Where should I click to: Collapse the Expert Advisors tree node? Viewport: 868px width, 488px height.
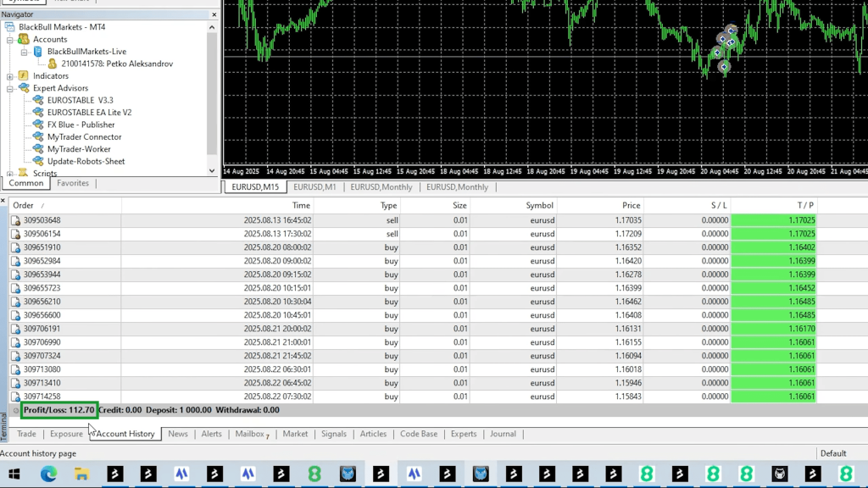tap(11, 88)
